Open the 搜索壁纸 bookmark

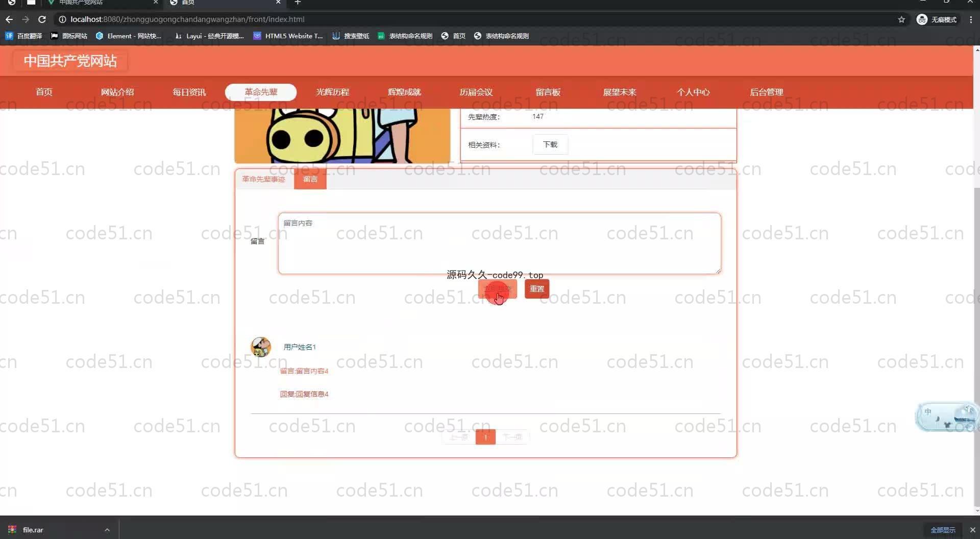351,36
